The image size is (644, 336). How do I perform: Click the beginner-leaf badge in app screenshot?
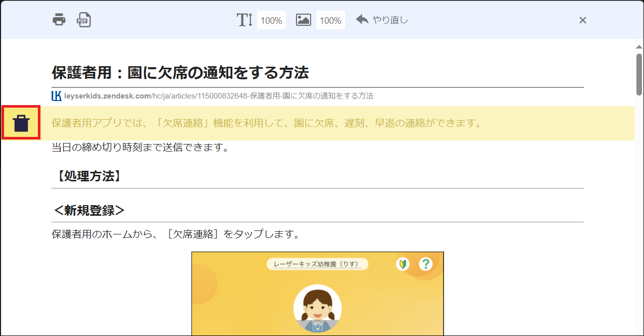(x=403, y=264)
